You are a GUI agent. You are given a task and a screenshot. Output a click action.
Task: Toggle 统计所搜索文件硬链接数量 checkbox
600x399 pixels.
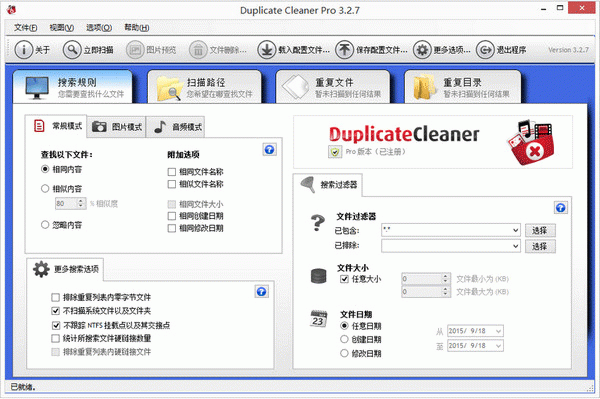click(x=55, y=339)
